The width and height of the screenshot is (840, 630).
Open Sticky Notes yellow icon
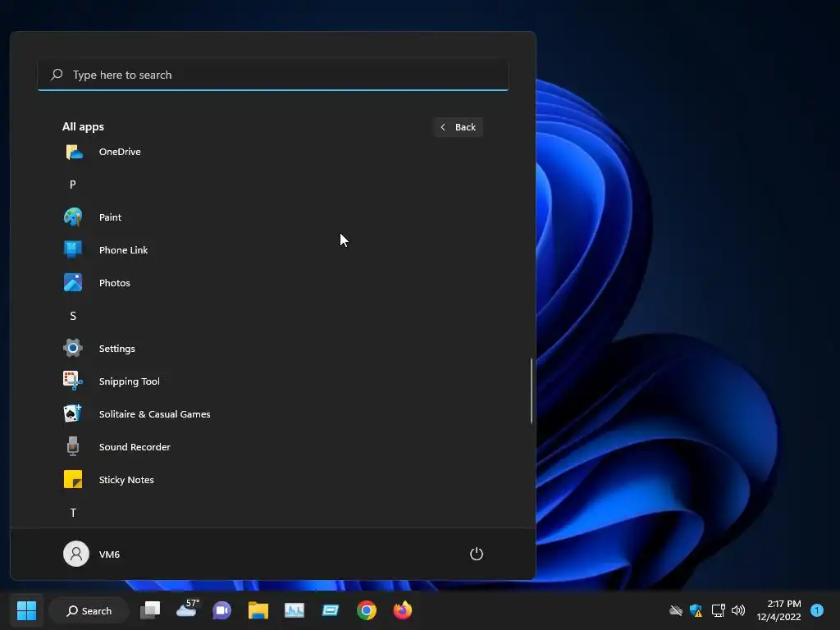click(x=73, y=479)
